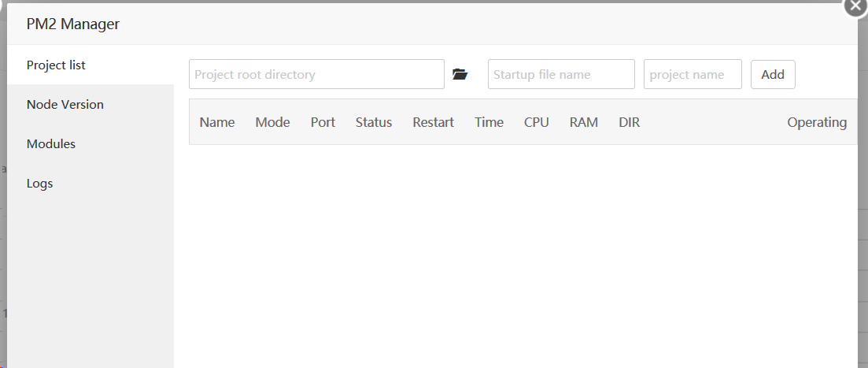Click the Mode column header
The image size is (868, 368).
click(x=272, y=122)
